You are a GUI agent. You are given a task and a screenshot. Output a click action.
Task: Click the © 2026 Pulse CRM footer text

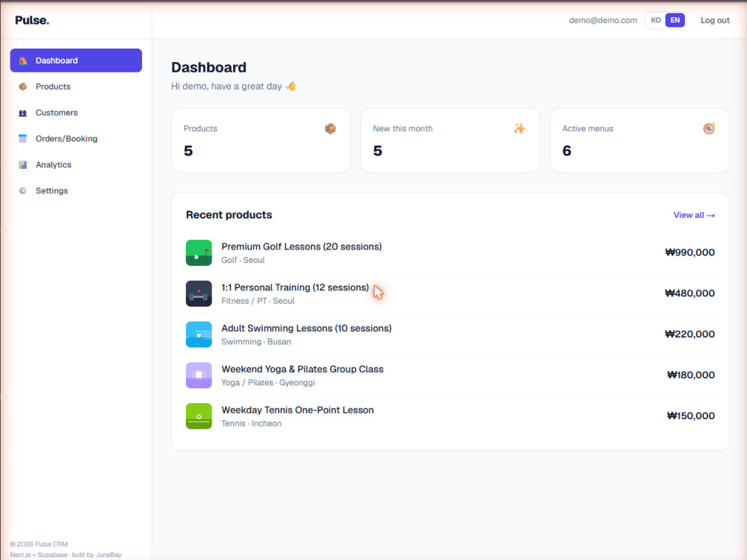(x=39, y=544)
